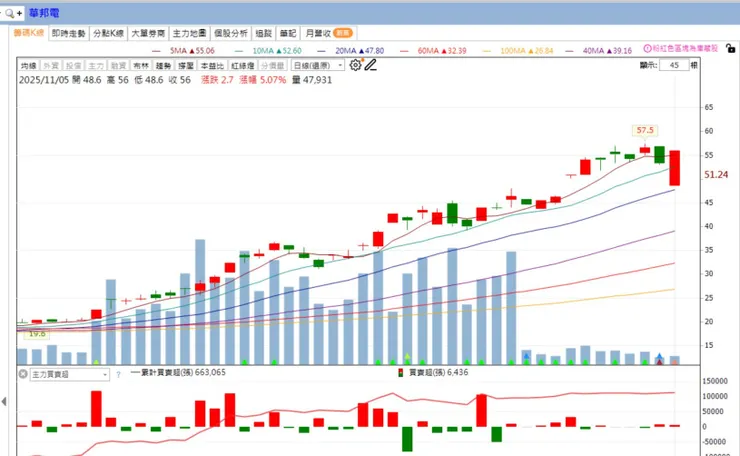Screen dimensions: 740x456
Task: Click the 漲幅 5.07% value
Action: click(x=262, y=80)
